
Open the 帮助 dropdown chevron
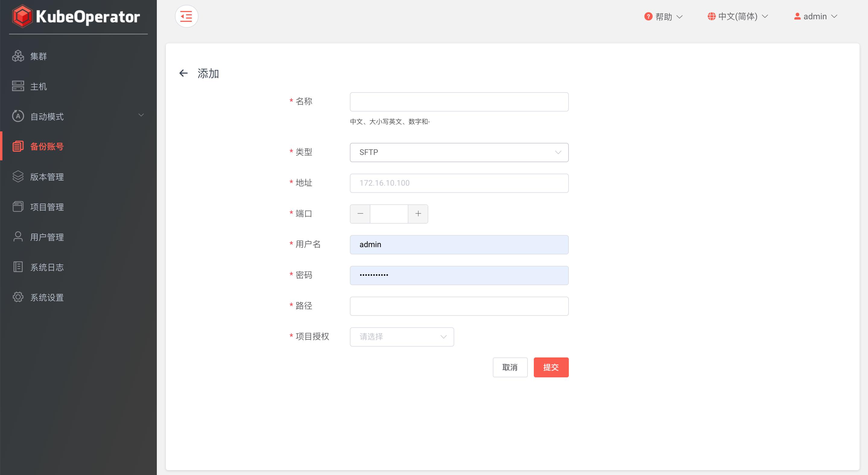(680, 17)
